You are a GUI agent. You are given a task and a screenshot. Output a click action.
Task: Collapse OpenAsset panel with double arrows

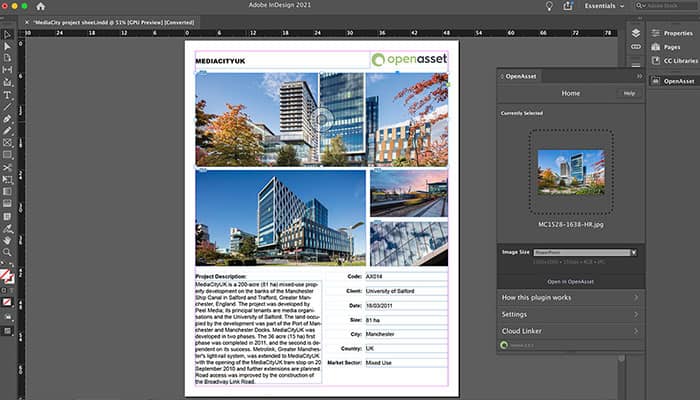point(639,76)
